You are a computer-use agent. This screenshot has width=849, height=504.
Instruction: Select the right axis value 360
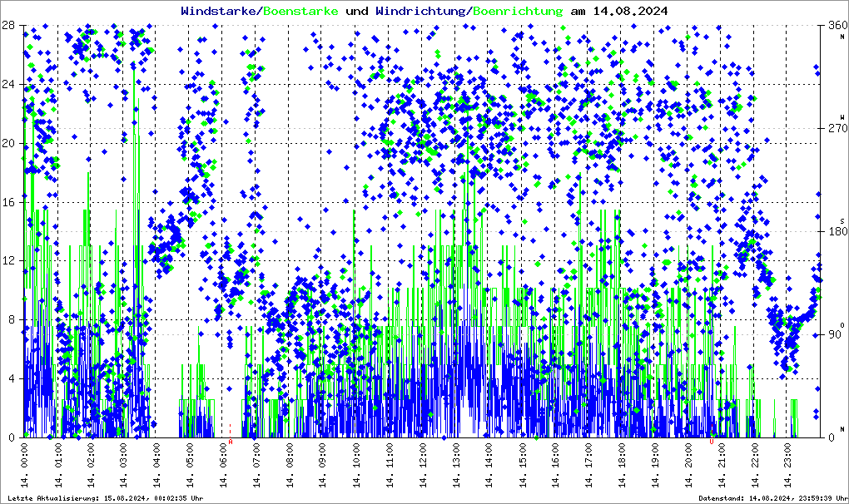(x=838, y=26)
